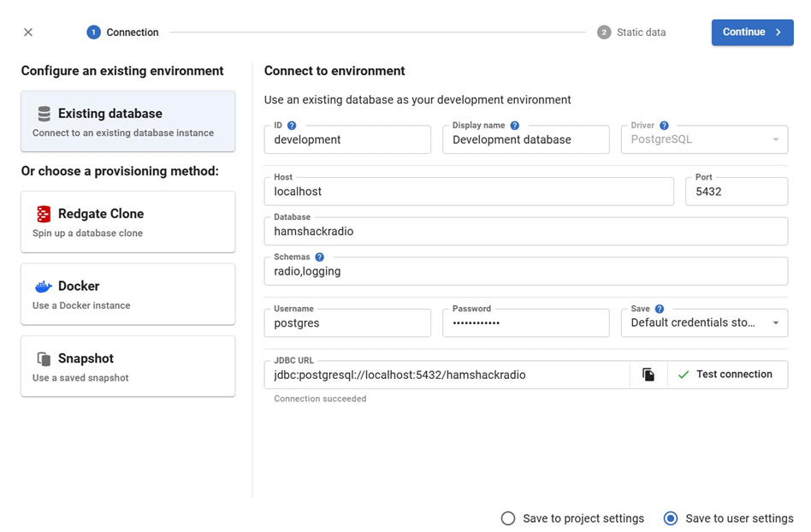Go to the Connection step
811x532 pixels.
(x=122, y=33)
